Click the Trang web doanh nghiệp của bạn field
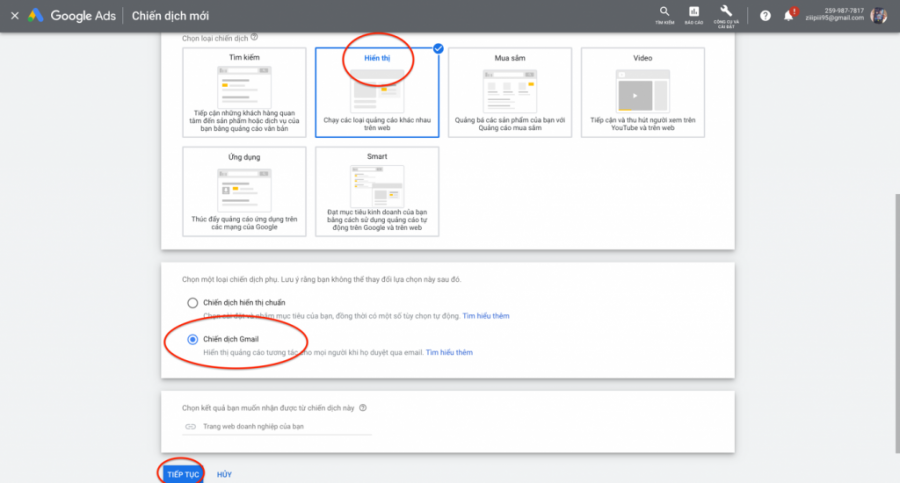This screenshot has width=900, height=483. (277, 427)
